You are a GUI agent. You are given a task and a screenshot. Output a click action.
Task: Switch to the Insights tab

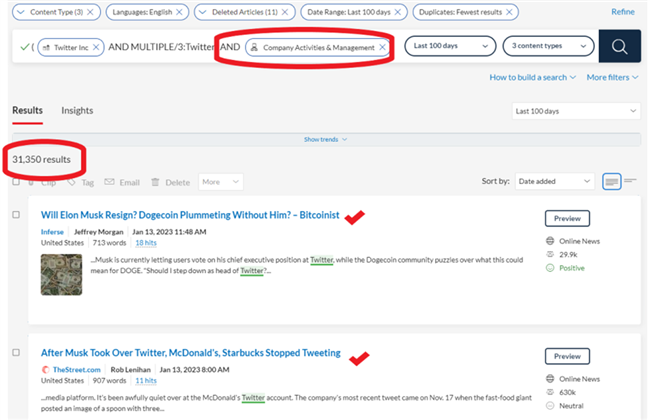[77, 111]
